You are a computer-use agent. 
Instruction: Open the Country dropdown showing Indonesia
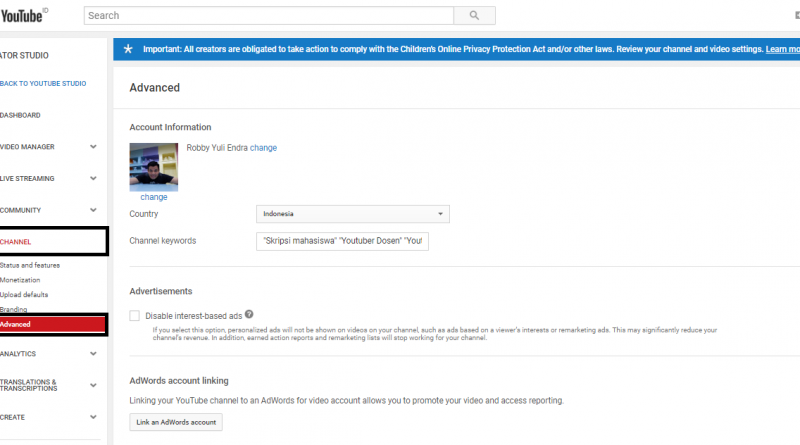coord(353,214)
